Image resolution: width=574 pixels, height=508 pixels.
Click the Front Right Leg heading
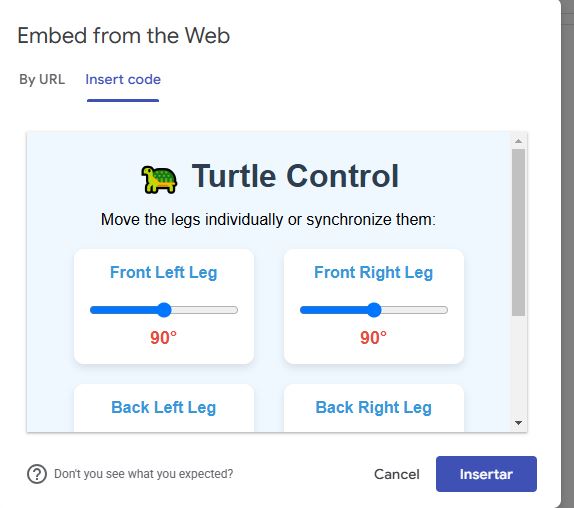click(373, 273)
